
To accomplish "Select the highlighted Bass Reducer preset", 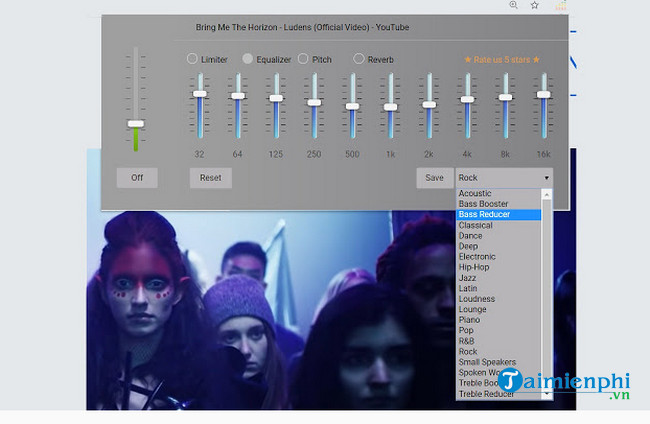I will (499, 214).
